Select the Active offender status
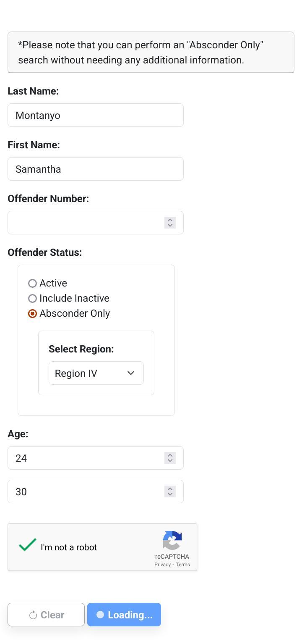 coord(32,283)
